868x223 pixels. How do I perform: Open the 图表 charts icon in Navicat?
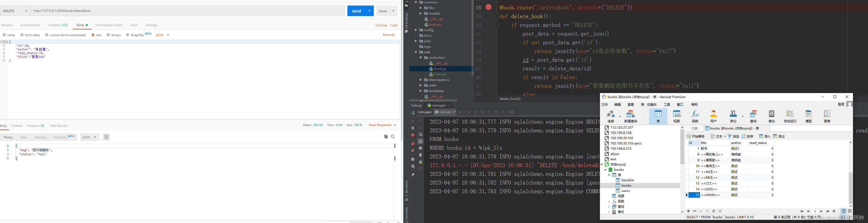[x=827, y=116]
